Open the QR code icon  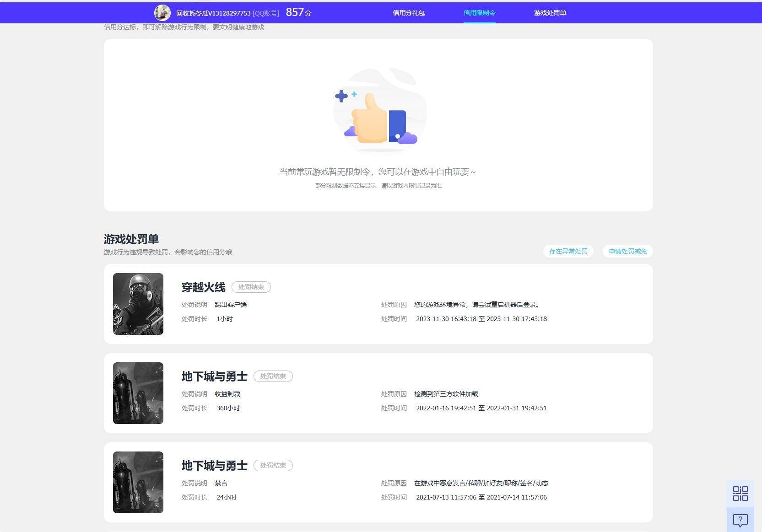(x=740, y=494)
